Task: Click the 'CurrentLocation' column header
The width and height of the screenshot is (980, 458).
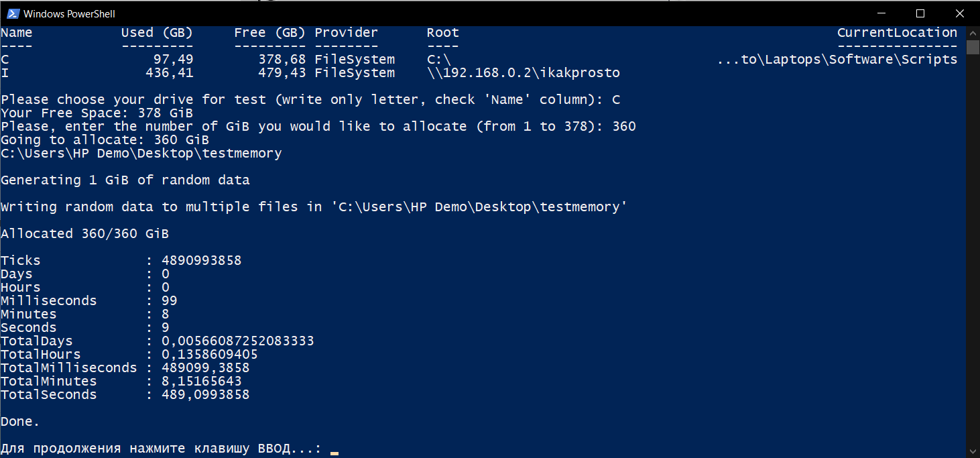Action: click(897, 32)
